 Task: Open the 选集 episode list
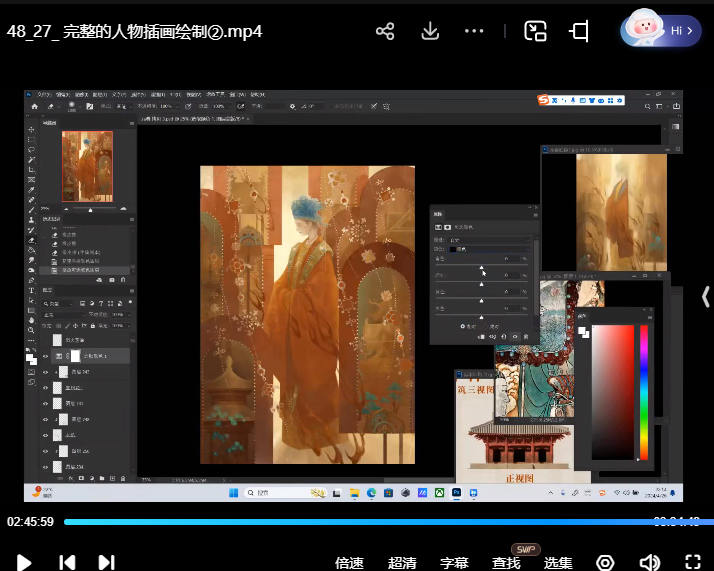558,563
